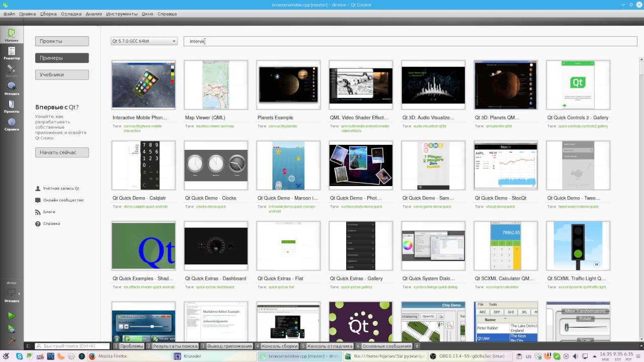Toggle the Консоль сборки pane
Viewport: 644px width, 362px height.
pyautogui.click(x=277, y=346)
